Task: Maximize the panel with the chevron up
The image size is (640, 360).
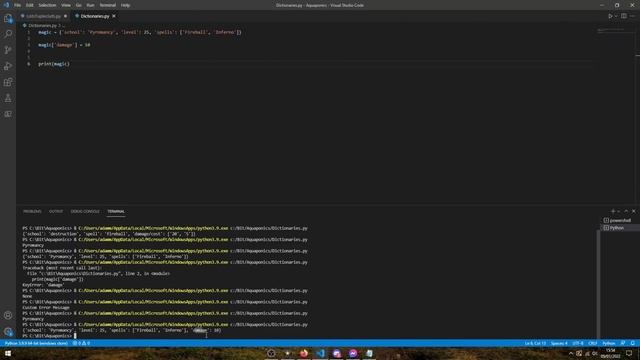Action: click(x=626, y=211)
